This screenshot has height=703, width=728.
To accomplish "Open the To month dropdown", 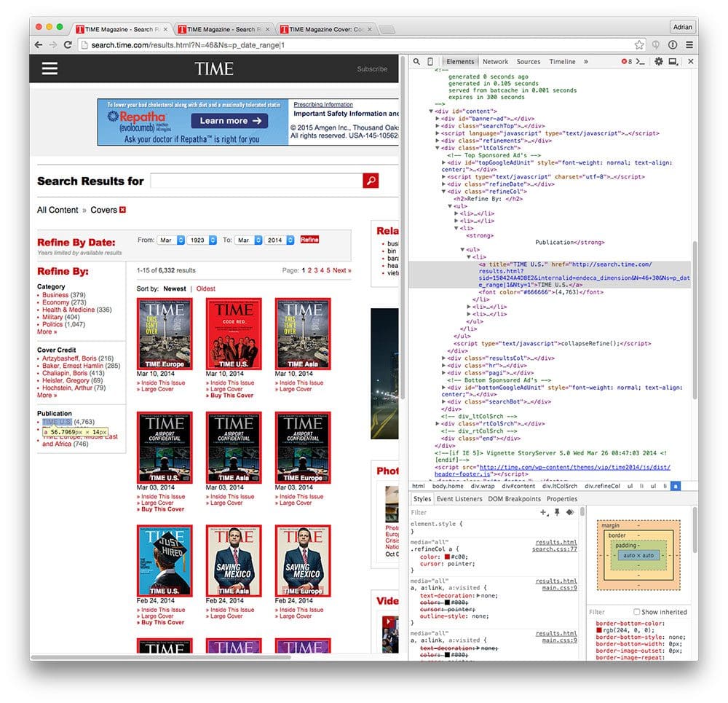I will click(248, 240).
